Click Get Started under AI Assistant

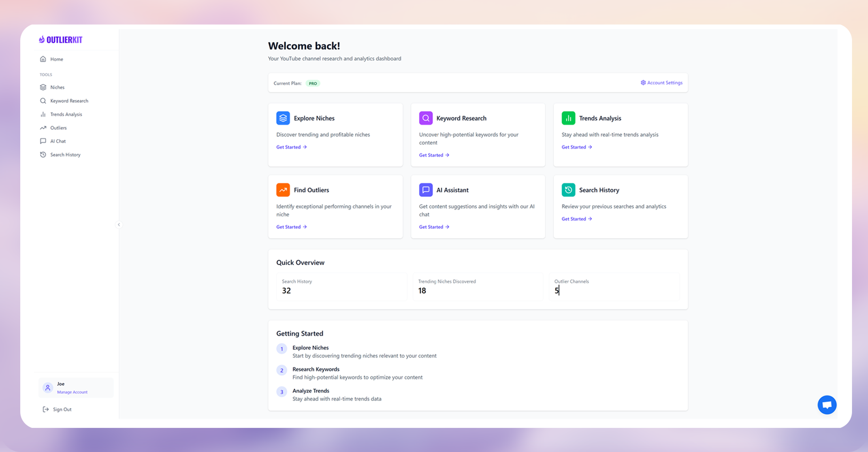click(x=434, y=227)
